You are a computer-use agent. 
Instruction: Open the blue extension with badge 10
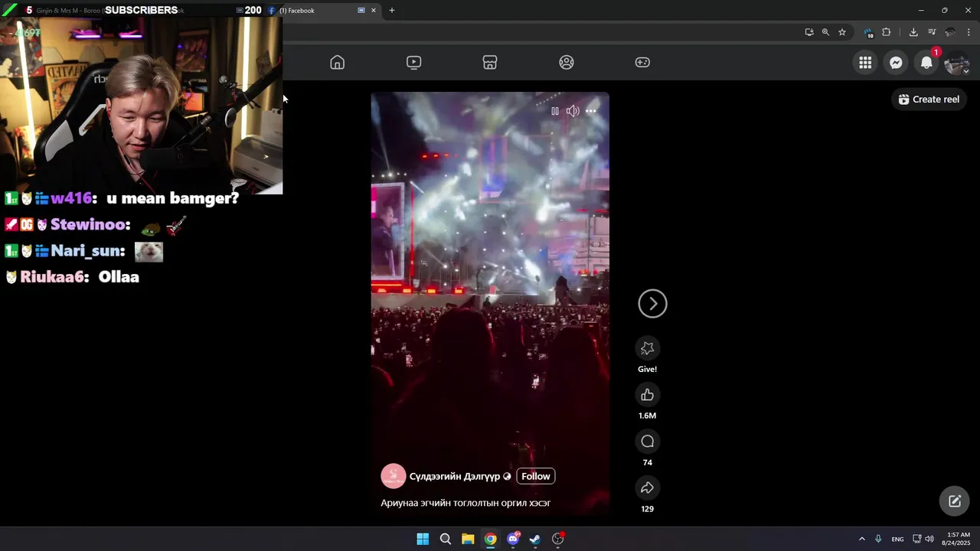[868, 33]
